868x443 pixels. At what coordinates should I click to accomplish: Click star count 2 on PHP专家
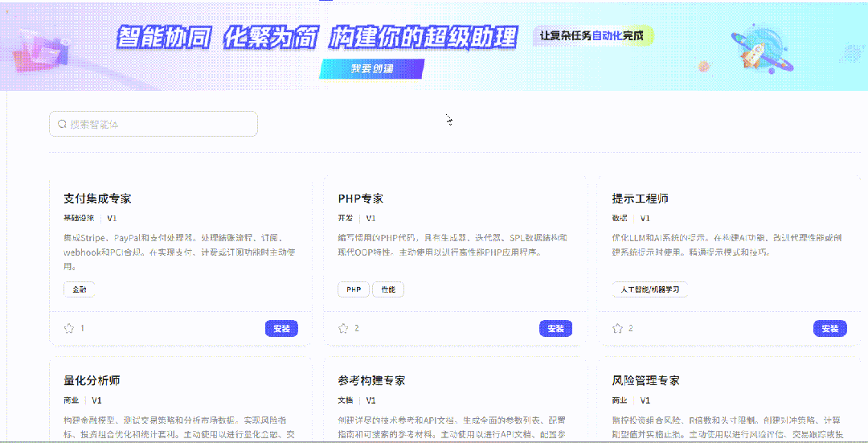tap(357, 328)
